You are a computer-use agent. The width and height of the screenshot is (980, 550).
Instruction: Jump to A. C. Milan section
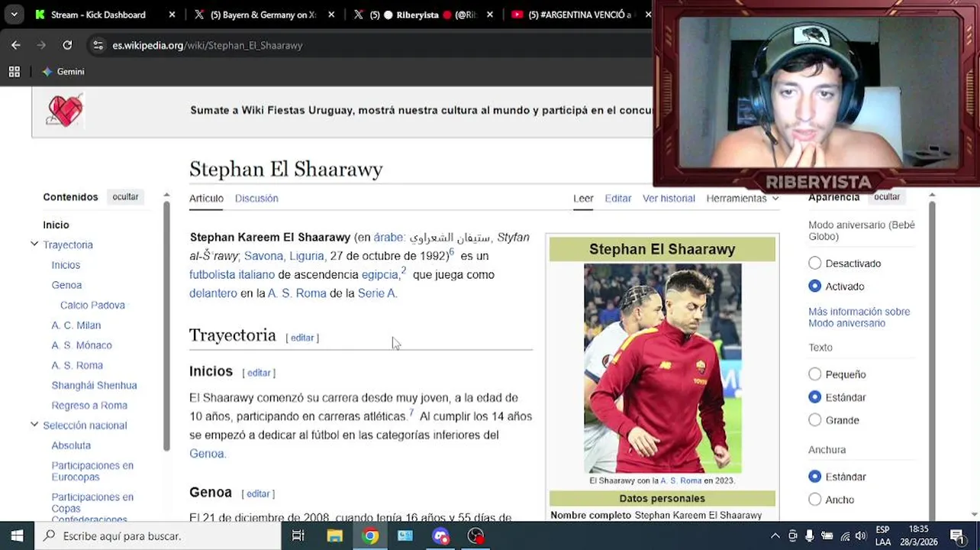pos(76,325)
